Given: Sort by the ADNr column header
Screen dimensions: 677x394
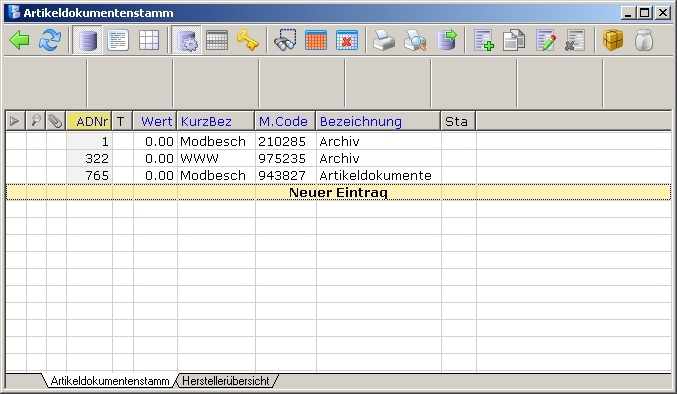Looking at the screenshot, I should 89,121.
